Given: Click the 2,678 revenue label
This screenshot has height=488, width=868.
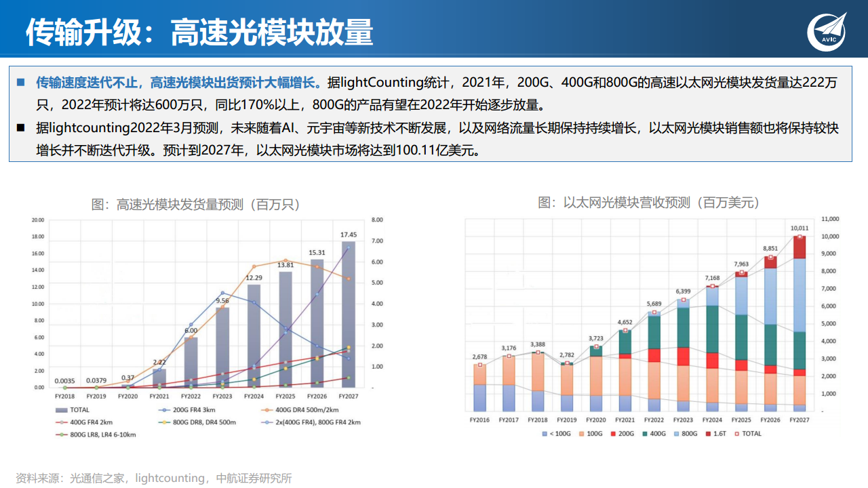Looking at the screenshot, I should (x=479, y=357).
